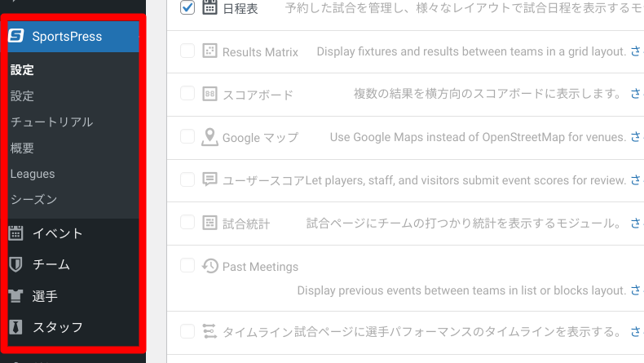Follow the link after ユーザースコア description

point(637,180)
